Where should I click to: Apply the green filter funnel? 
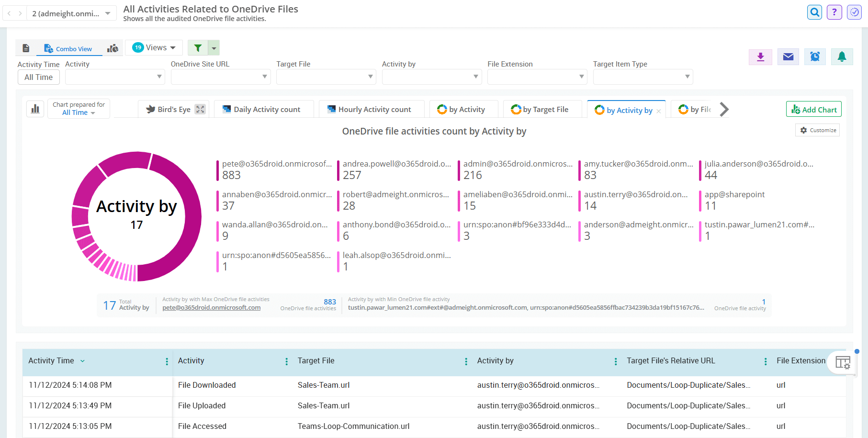coord(198,48)
